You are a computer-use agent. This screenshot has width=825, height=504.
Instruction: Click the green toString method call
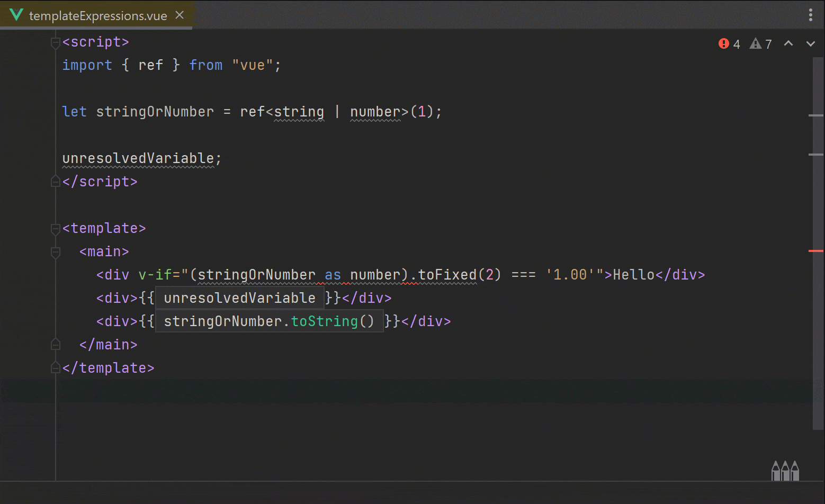click(324, 321)
